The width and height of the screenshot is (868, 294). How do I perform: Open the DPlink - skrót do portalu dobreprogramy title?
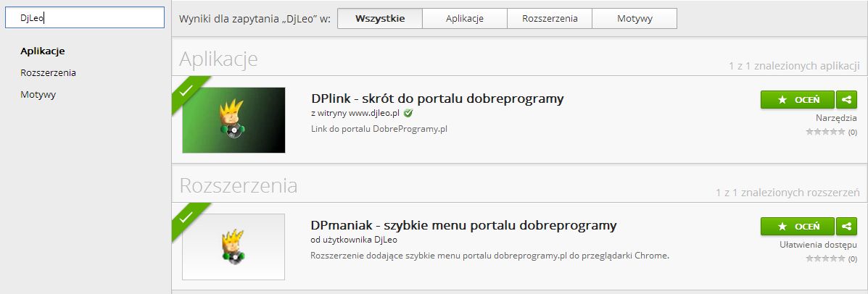click(437, 98)
